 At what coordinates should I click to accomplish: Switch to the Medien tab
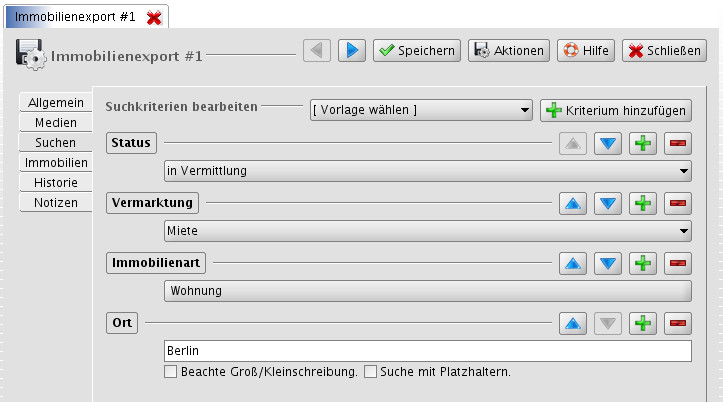[x=55, y=123]
